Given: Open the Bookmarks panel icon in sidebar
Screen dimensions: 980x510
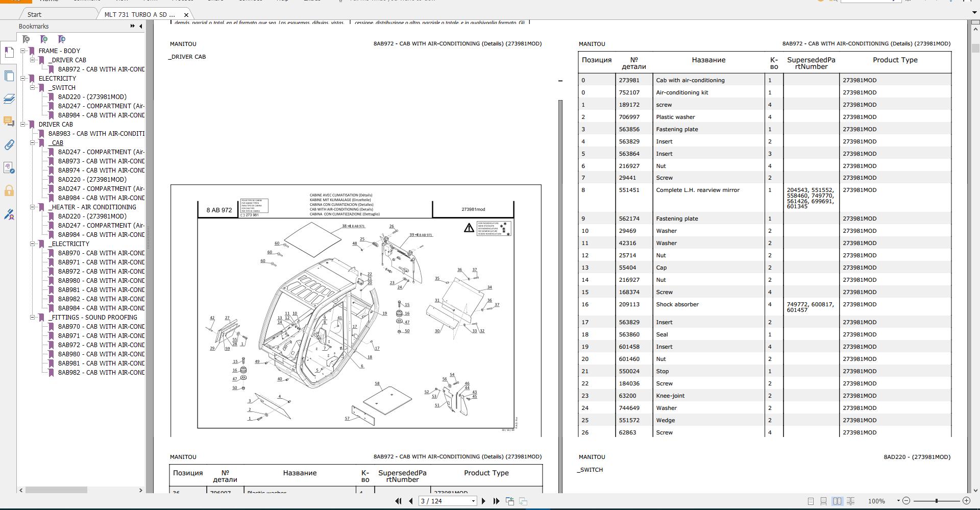Looking at the screenshot, I should [x=9, y=53].
